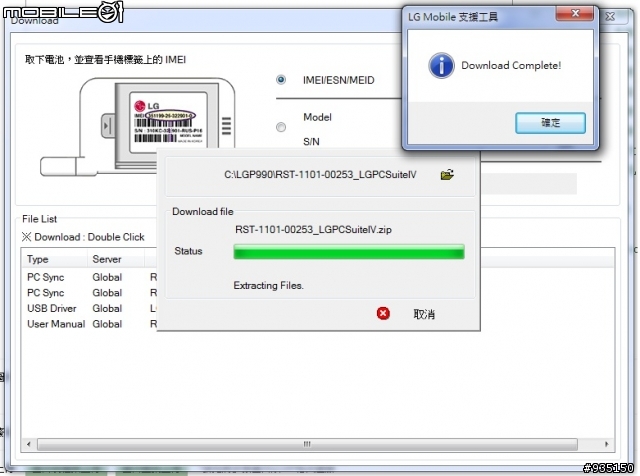This screenshot has width=640, height=476.
Task: Click the 確定 button in Download Complete dialog
Action: pos(550,123)
